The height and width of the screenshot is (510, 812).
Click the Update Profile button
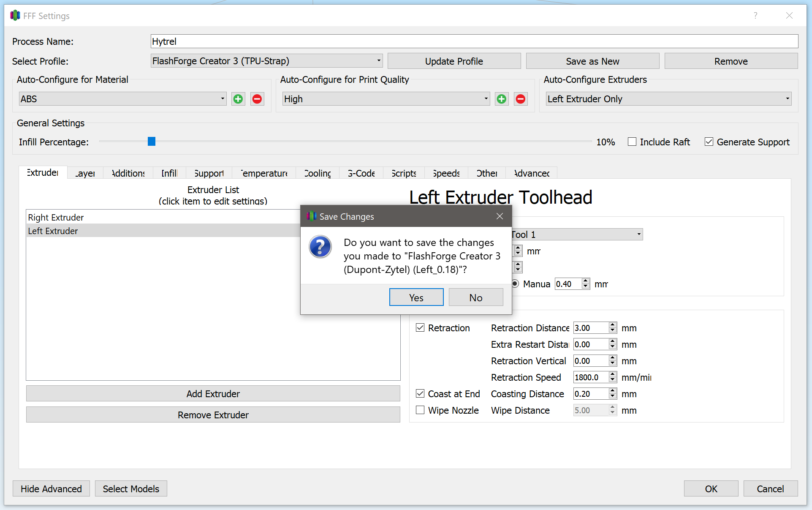point(454,61)
